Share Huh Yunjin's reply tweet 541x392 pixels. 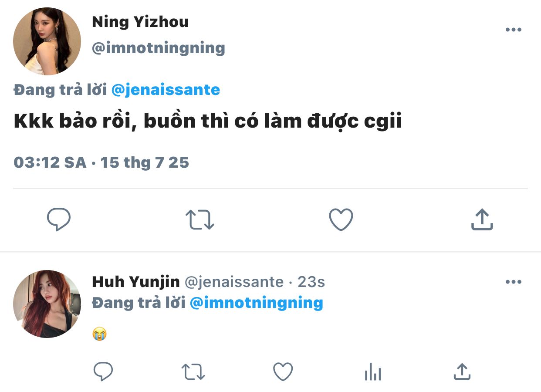[462, 372]
